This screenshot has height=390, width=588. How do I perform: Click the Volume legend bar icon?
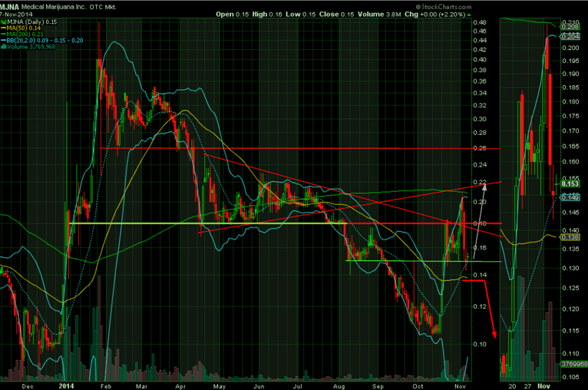pyautogui.click(x=4, y=47)
